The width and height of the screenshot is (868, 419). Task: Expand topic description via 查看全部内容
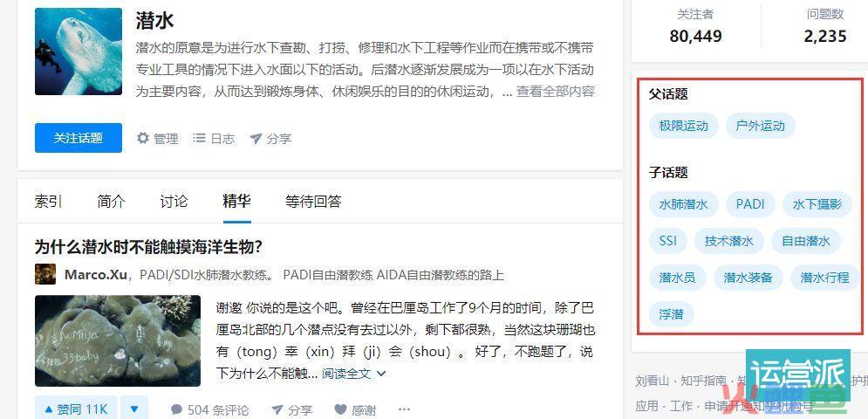555,92
